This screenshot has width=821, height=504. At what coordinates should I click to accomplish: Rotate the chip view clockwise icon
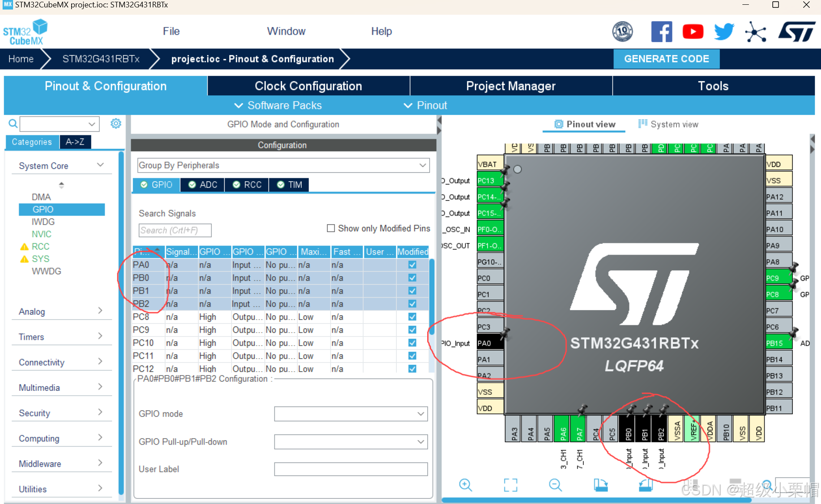click(x=601, y=485)
